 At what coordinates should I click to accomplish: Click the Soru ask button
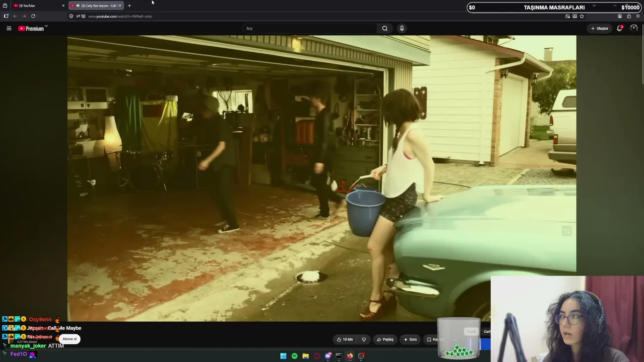[410, 339]
